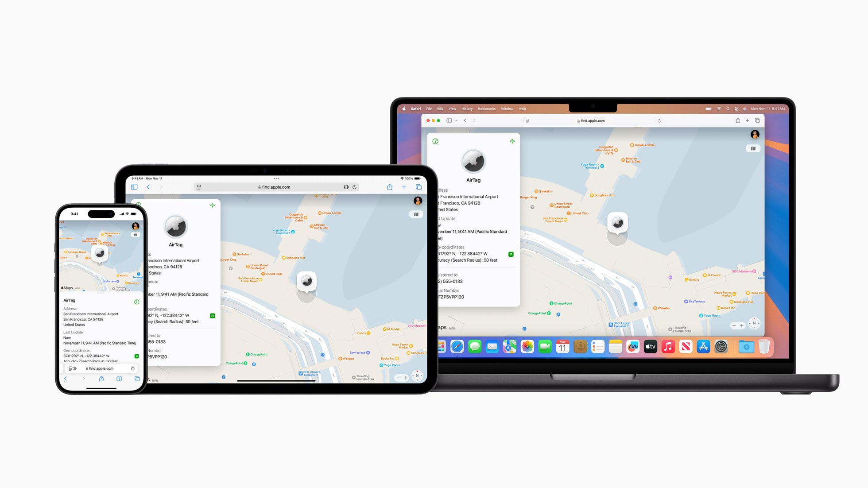Click the info circle icon on map panel
Image resolution: width=868 pixels, height=488 pixels.
pos(436,141)
